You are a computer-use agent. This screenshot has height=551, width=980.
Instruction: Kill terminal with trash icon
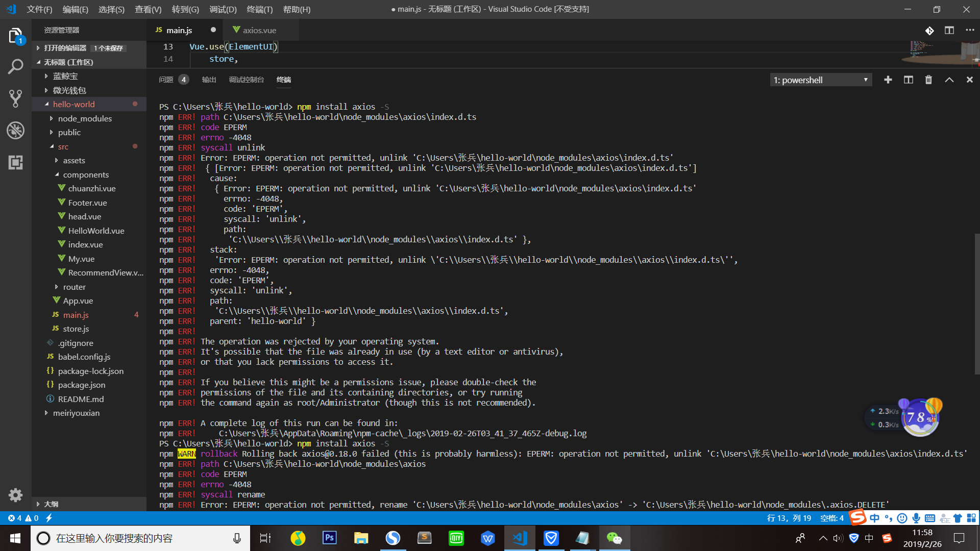928,80
